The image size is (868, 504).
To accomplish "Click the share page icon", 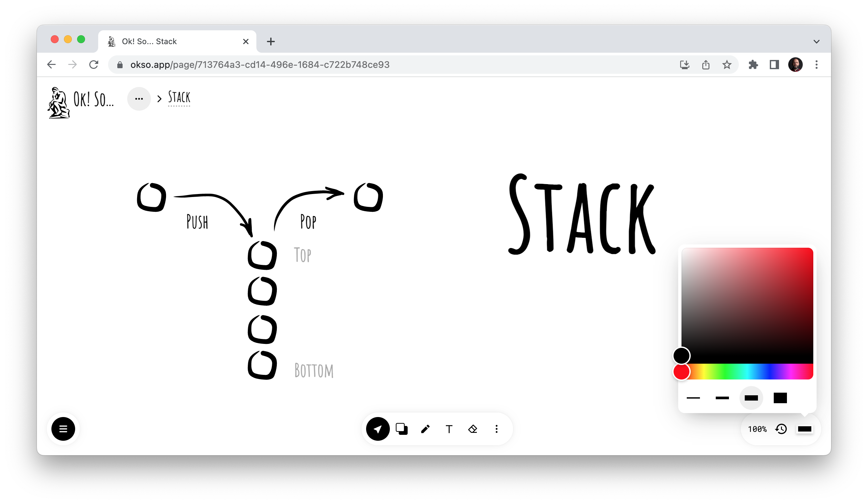I will pos(706,64).
